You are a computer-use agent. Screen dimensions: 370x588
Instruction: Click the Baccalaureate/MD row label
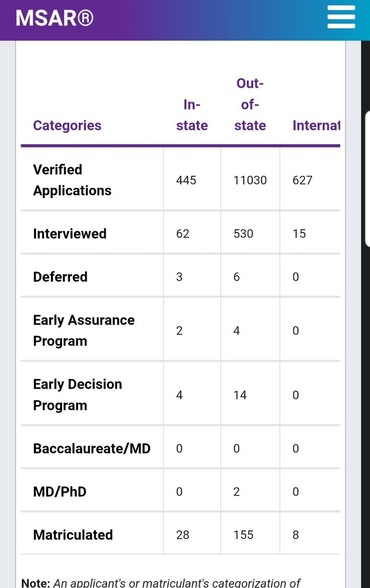[x=92, y=448]
